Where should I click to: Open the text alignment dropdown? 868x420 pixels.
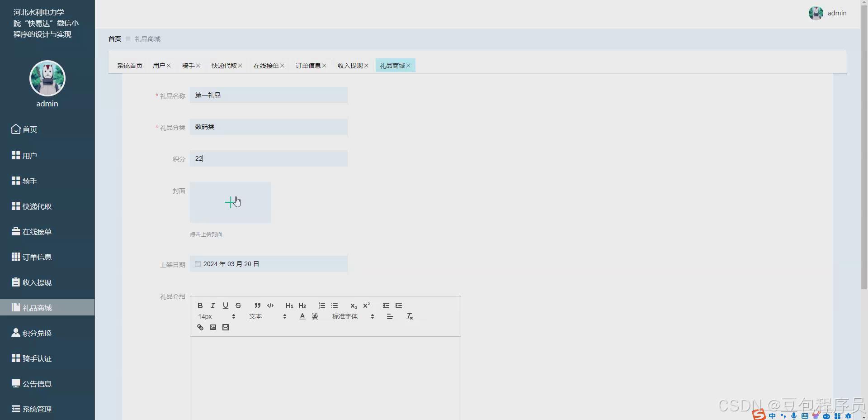pyautogui.click(x=390, y=316)
